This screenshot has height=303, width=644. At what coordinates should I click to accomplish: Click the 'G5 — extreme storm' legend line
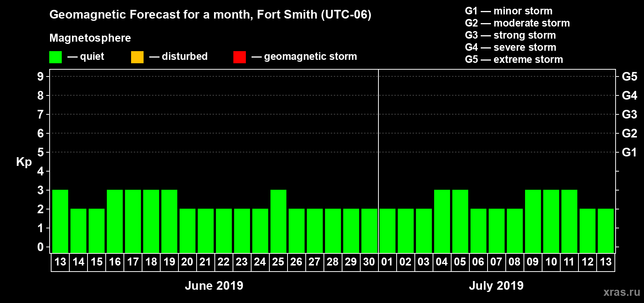click(514, 59)
